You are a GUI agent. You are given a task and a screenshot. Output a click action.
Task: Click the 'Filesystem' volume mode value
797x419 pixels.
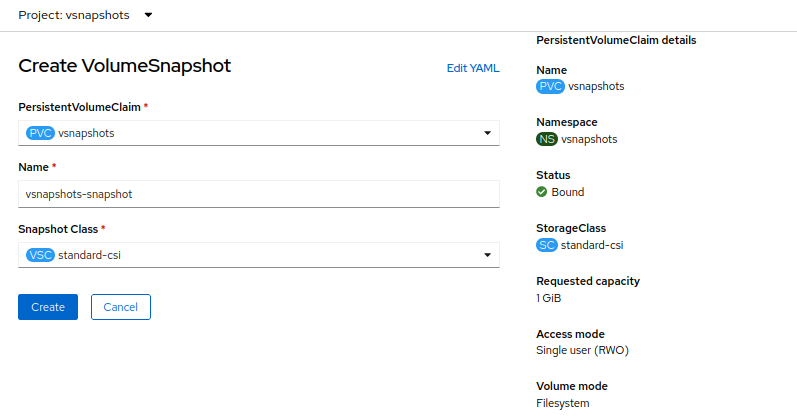tap(563, 403)
